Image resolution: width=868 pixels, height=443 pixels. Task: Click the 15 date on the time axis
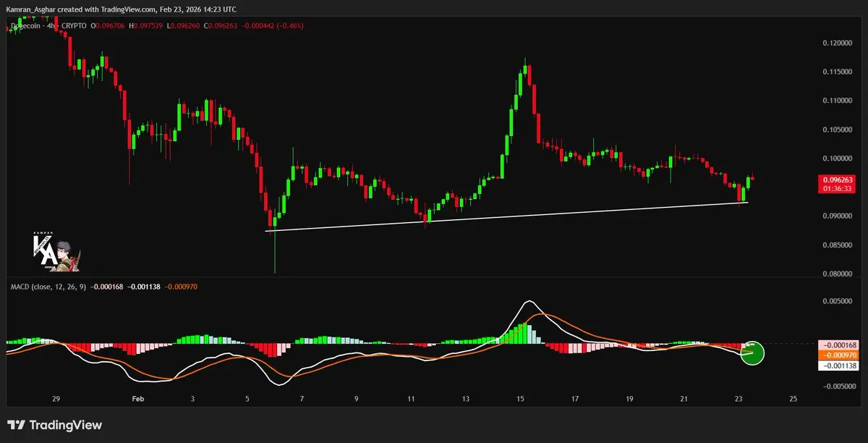point(520,399)
